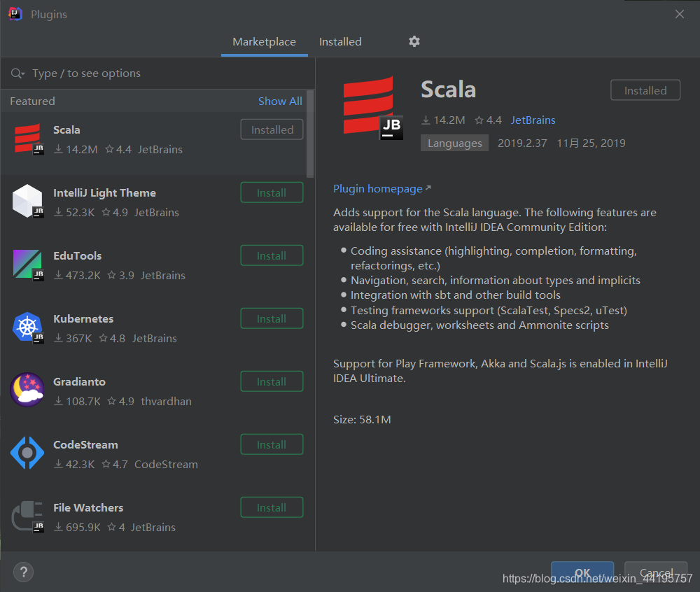Open plugin settings gear icon
The height and width of the screenshot is (592, 700).
[x=414, y=41]
